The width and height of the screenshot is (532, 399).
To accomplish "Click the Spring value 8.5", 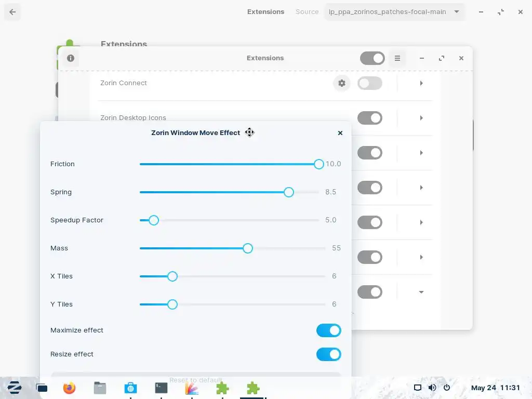I will click(331, 192).
